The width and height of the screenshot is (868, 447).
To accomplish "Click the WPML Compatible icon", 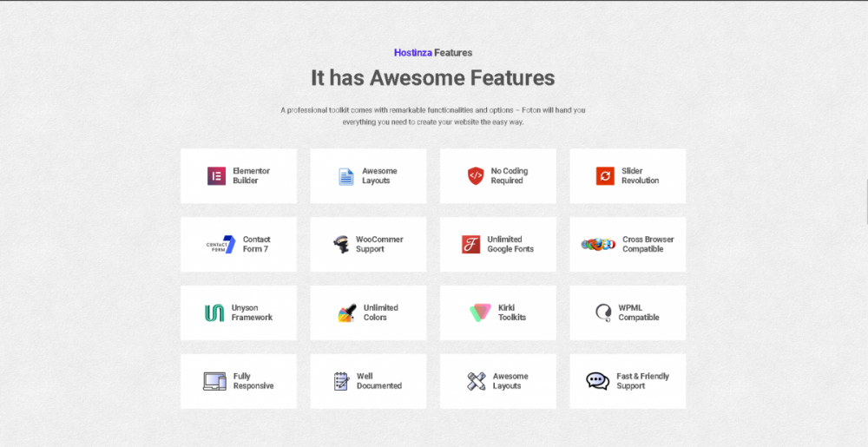I will coord(603,313).
